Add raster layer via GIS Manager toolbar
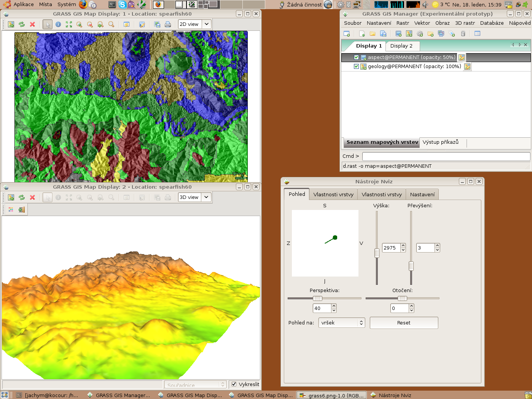532x399 pixels. pos(398,34)
